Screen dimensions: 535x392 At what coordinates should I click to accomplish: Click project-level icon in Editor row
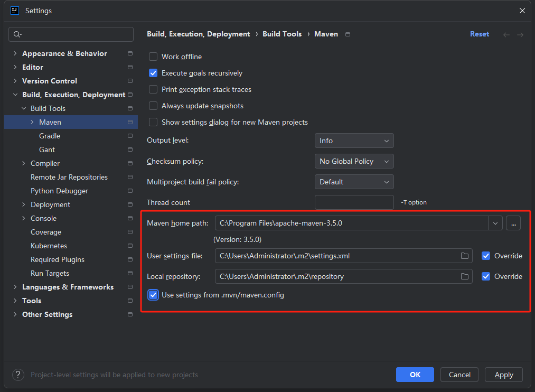point(130,67)
